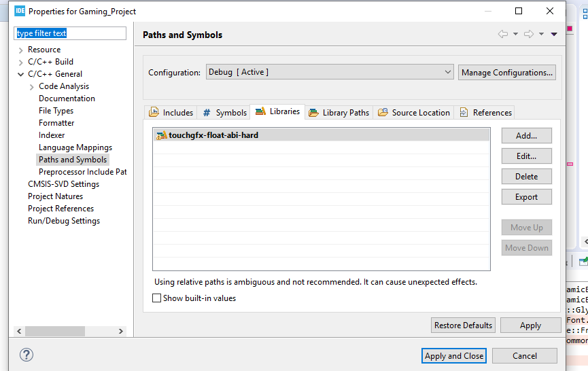Click the Move Up button
This screenshot has height=371, width=588.
pos(527,228)
